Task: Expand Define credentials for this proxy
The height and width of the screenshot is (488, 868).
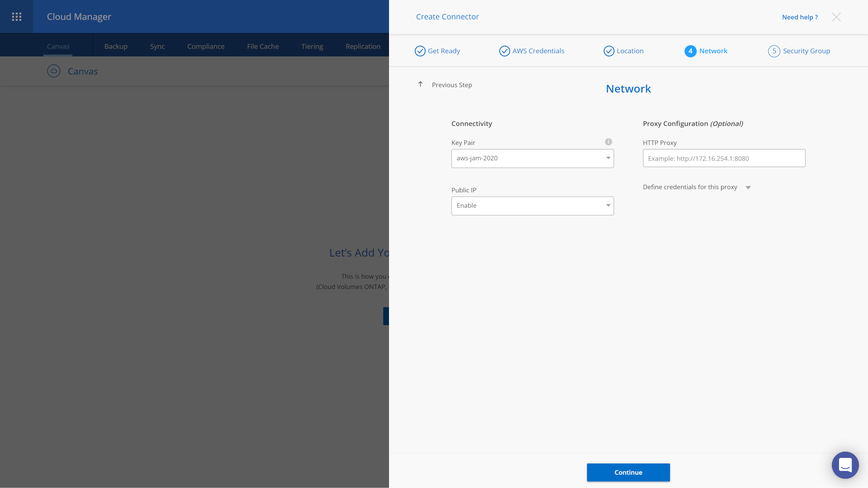Action: pos(748,187)
